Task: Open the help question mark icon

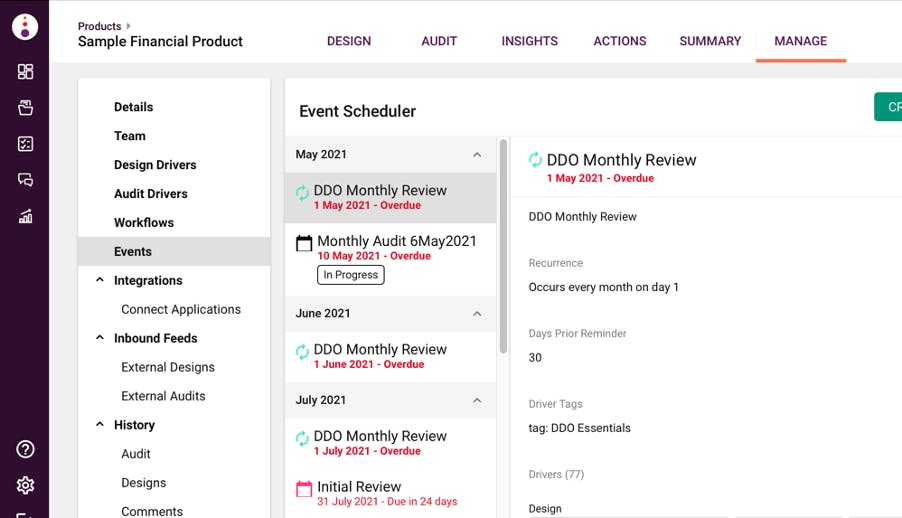Action: coord(25,449)
